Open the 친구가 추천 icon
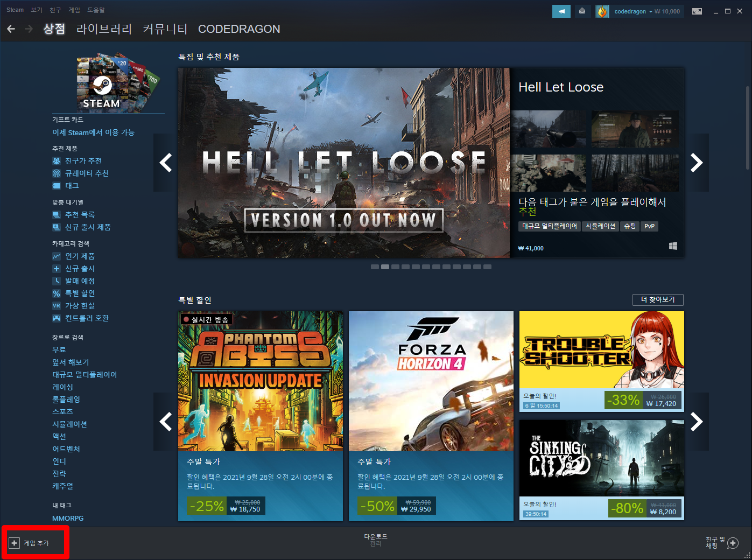 click(x=57, y=161)
